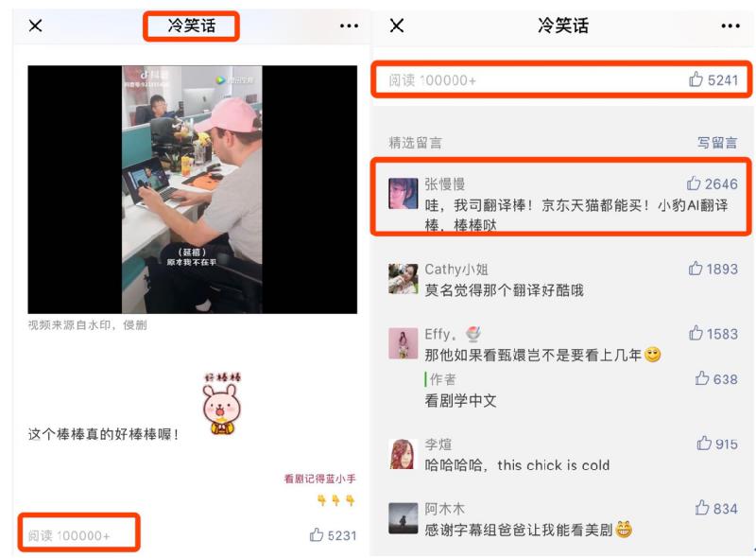Viewport: 756px width, 558px height.
Task: Open Cathy小姐's profile avatar
Action: [404, 278]
